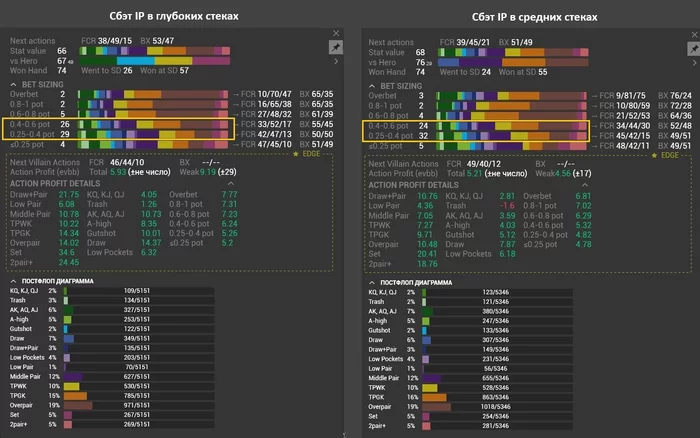The image size is (700, 438).
Task: Collapse ACTION PROFIT DETAILS in средних стеках panel
Action: pos(585,185)
